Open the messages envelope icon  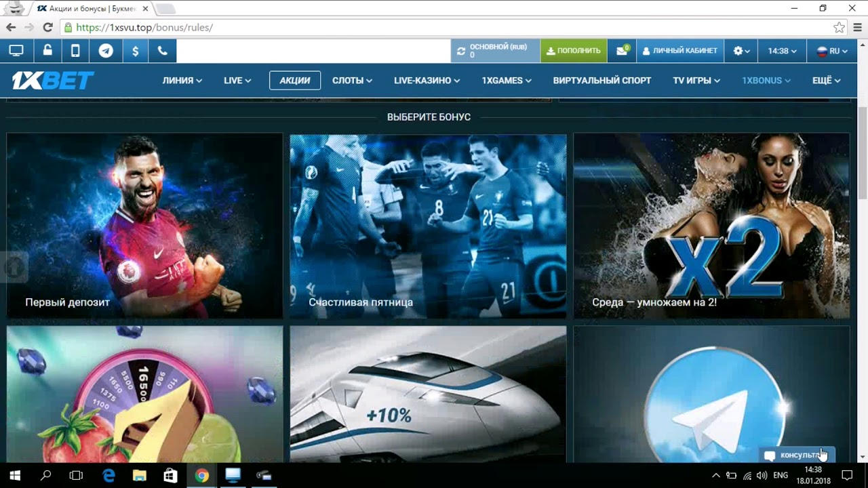[622, 51]
